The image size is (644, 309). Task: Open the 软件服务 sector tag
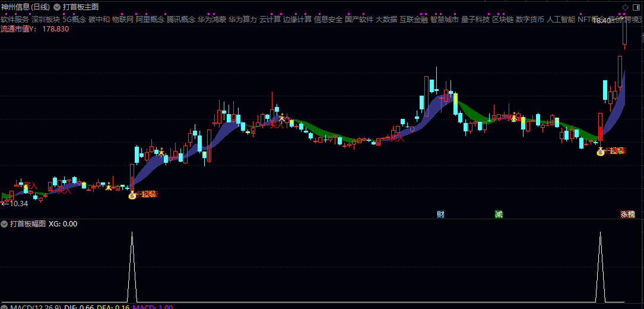pos(15,20)
